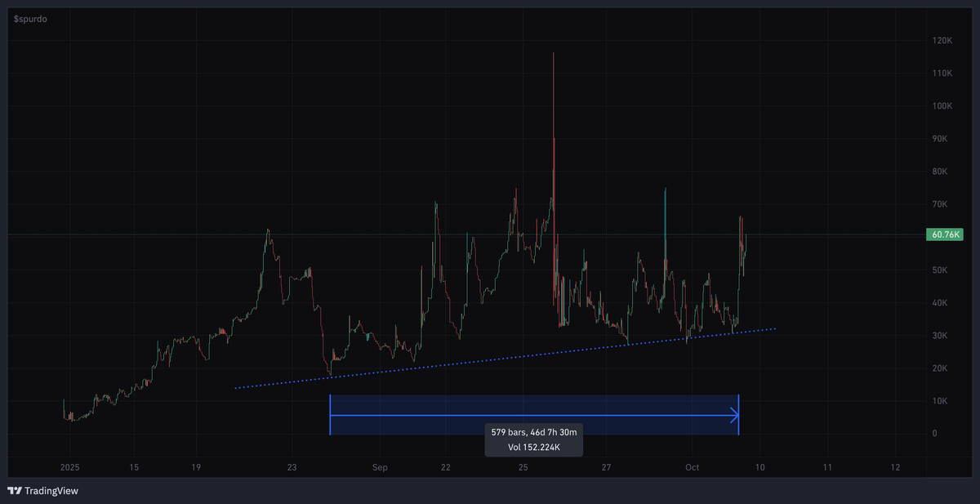Viewport: 980px width, 504px height.
Task: Click the 12 date axis label
Action: [895, 468]
